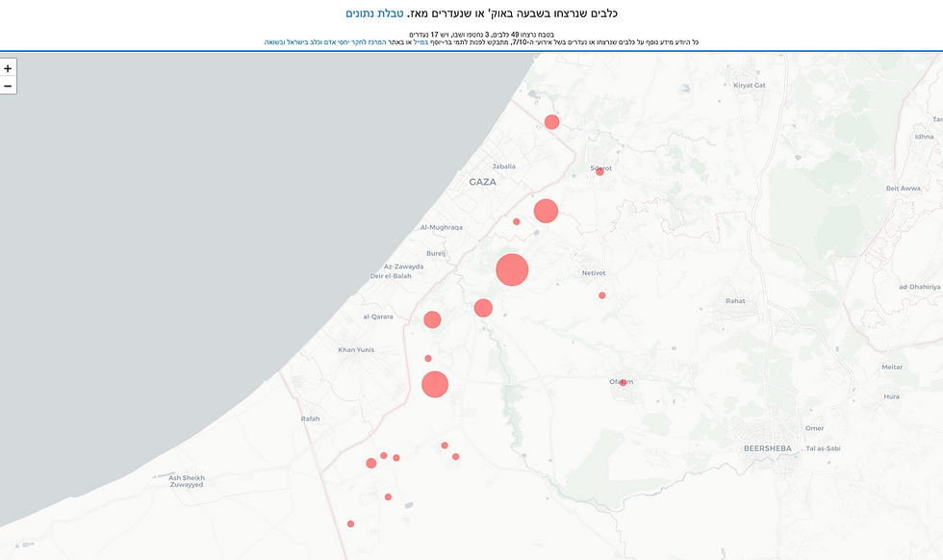Click the large red circle southeast of Khan Yunis
943x560 pixels.
pos(435,384)
